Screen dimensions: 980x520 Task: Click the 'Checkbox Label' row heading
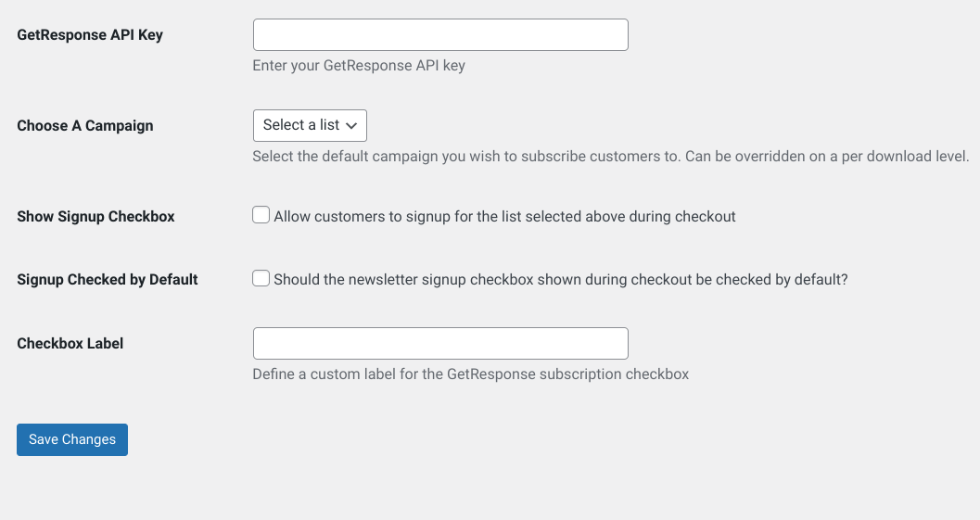point(70,343)
